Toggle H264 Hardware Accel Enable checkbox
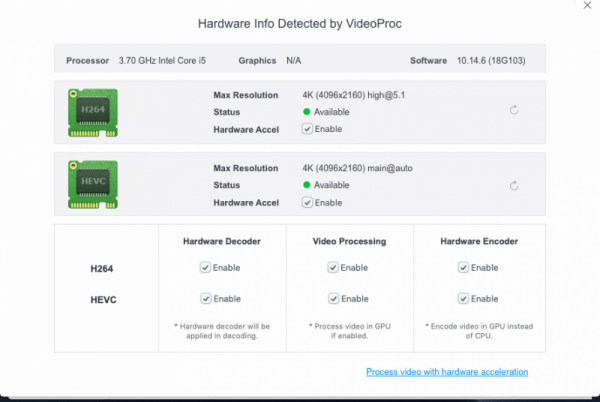The height and width of the screenshot is (402, 600). click(x=307, y=129)
